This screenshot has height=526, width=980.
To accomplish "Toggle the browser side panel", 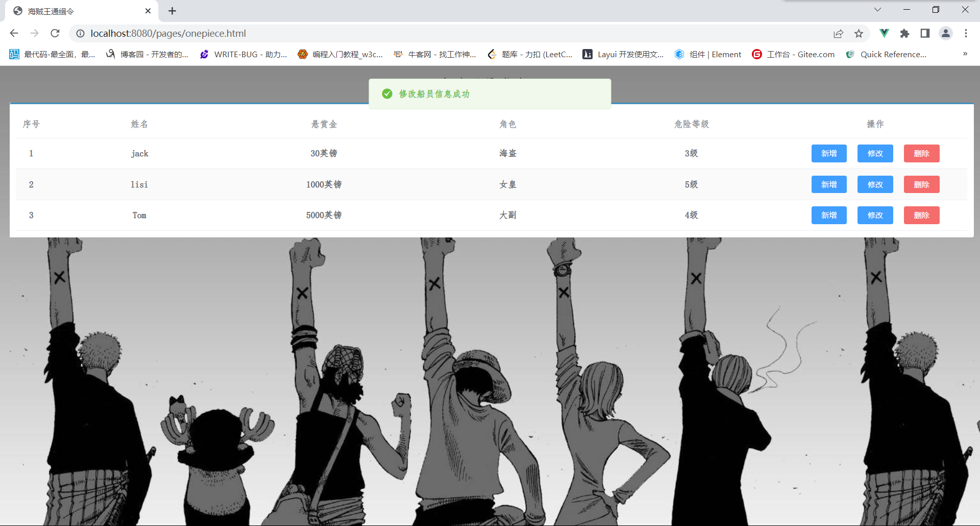I will 925,33.
